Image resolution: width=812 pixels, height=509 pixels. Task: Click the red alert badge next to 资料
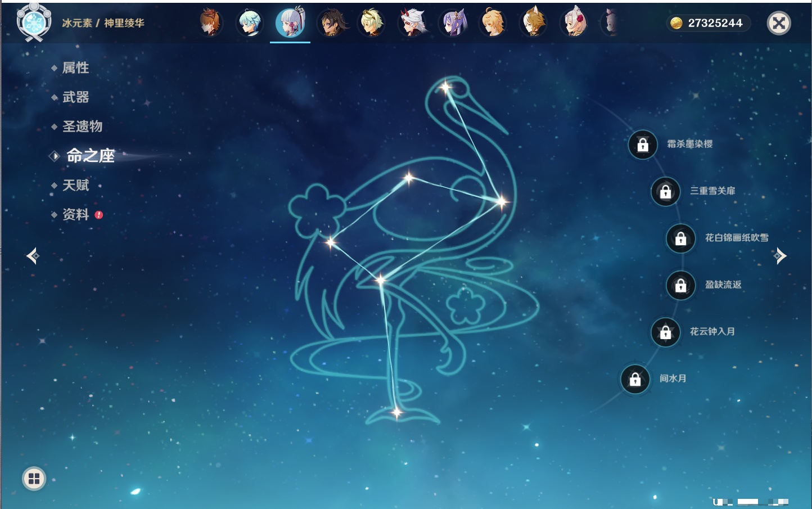click(99, 214)
